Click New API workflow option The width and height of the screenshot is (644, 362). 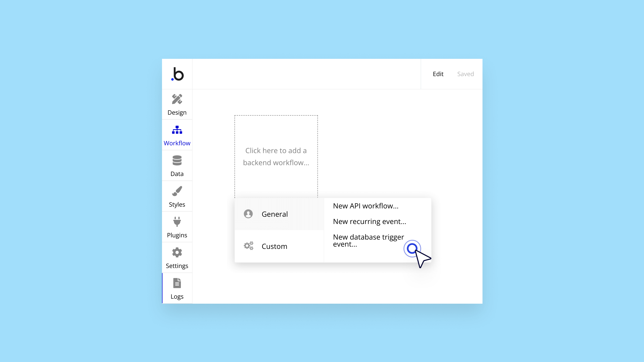(365, 206)
